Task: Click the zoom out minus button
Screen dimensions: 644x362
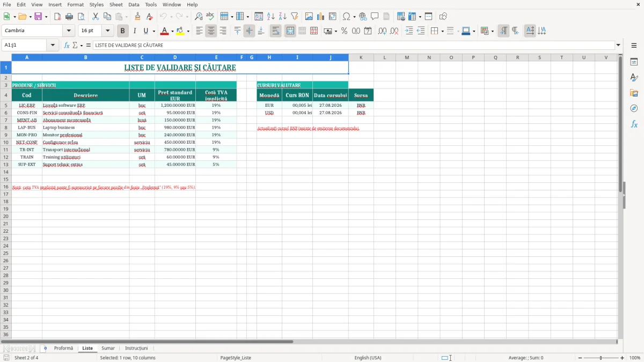Action: tap(580, 358)
